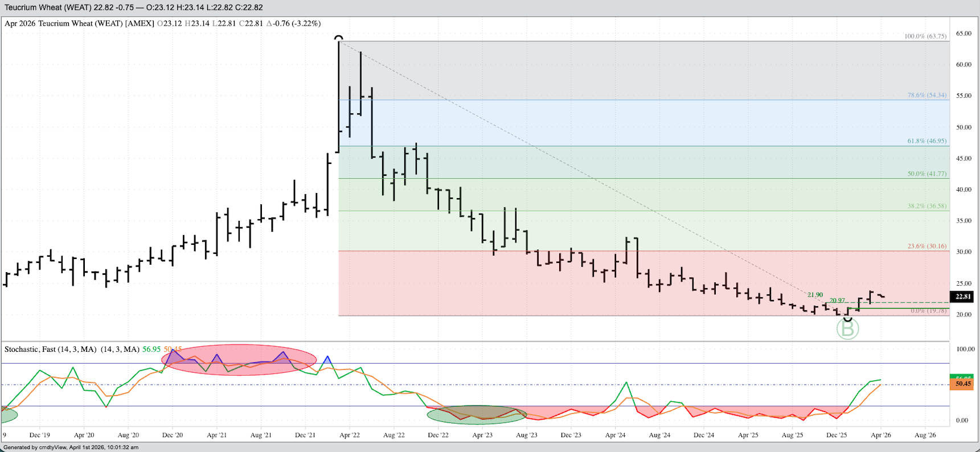
Task: Select the 23.6% (30.16) retracement label
Action: [x=926, y=246]
